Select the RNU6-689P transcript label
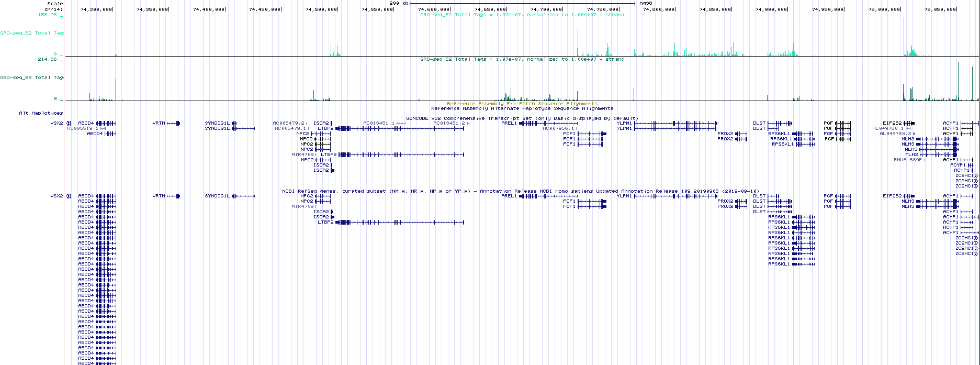Viewport: 980px width, 365px height. [907, 160]
